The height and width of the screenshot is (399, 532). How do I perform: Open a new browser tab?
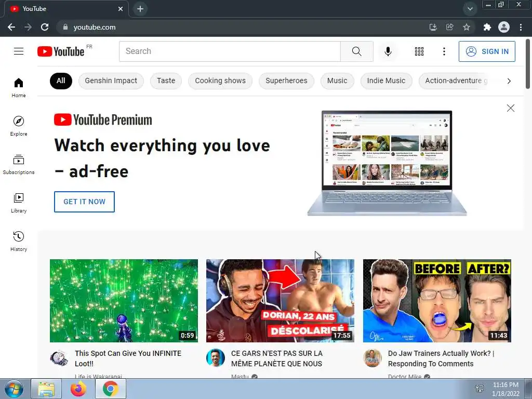tap(140, 9)
